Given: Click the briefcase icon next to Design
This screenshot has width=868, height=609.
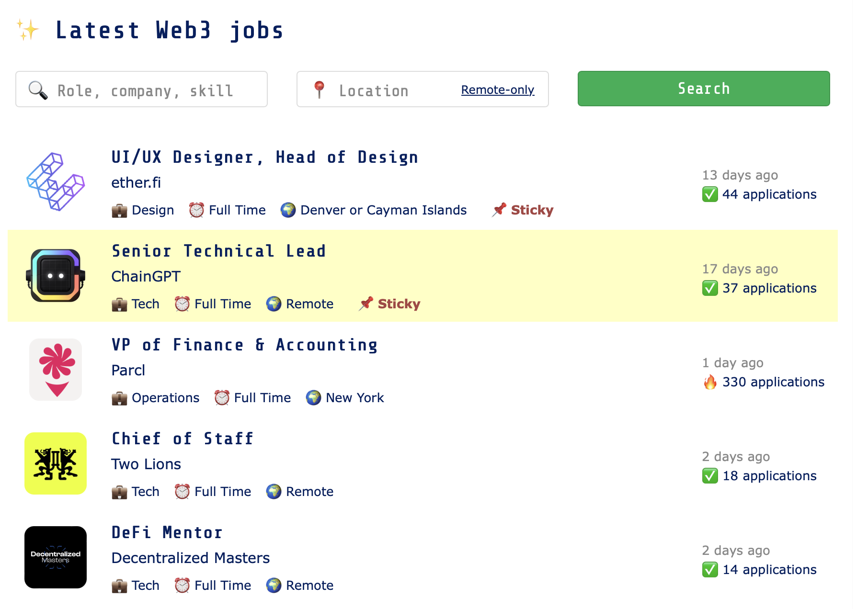Looking at the screenshot, I should click(119, 210).
